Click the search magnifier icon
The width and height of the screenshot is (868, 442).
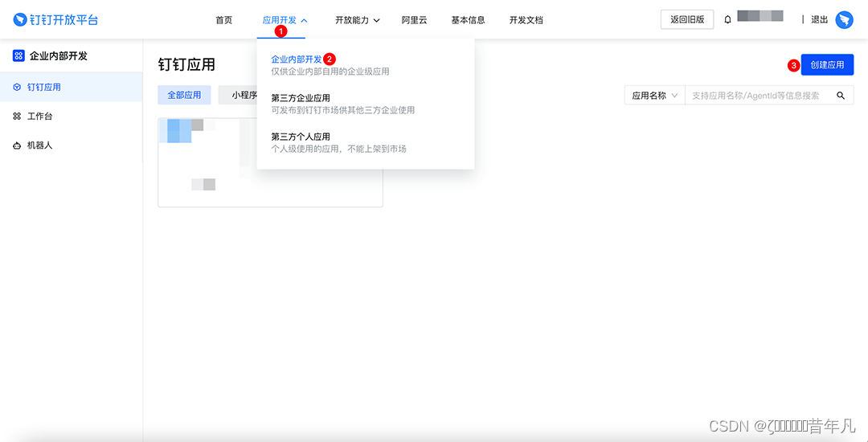(841, 96)
